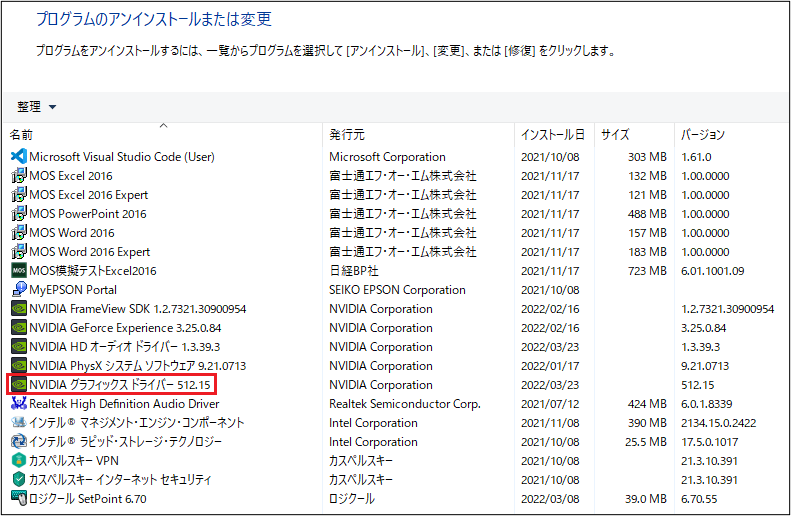Viewport: 791px width, 516px height.
Task: Click the 6.0.1.8339 version cell
Action: [x=706, y=404]
